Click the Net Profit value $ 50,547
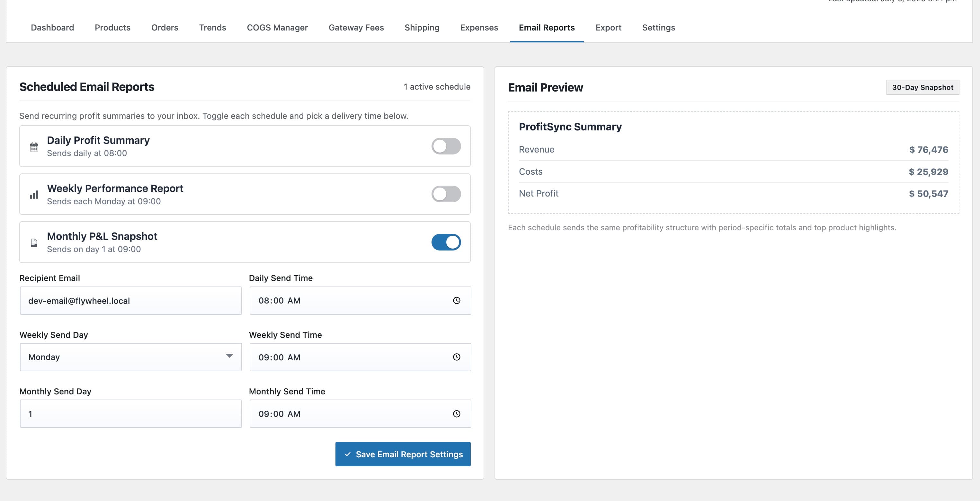This screenshot has height=501, width=980. 928,193
